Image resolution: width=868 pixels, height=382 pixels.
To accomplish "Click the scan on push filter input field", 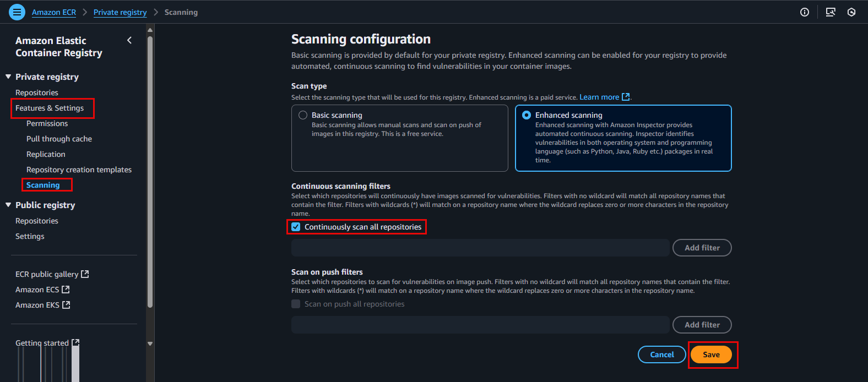I will click(480, 325).
